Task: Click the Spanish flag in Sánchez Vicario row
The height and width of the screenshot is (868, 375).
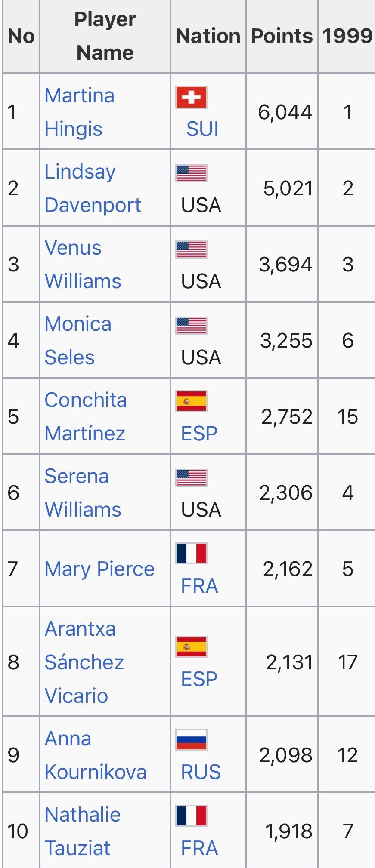Action: (191, 646)
